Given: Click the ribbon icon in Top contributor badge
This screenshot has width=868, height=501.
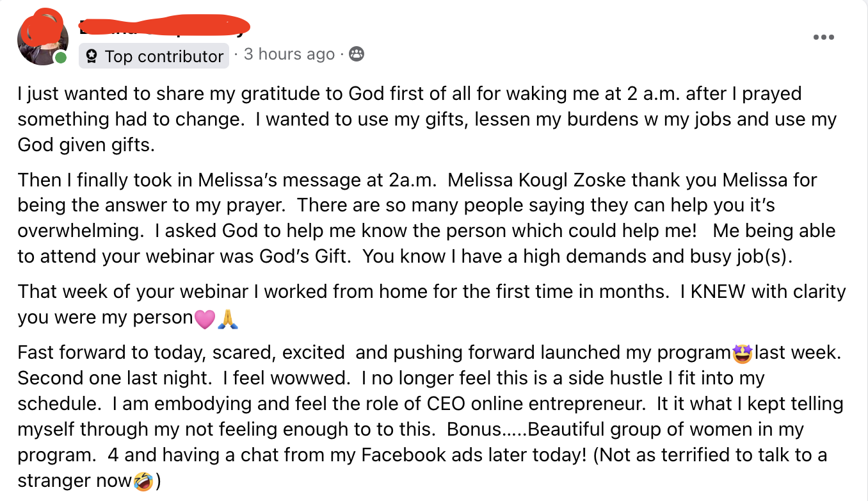Looking at the screenshot, I should [x=92, y=57].
